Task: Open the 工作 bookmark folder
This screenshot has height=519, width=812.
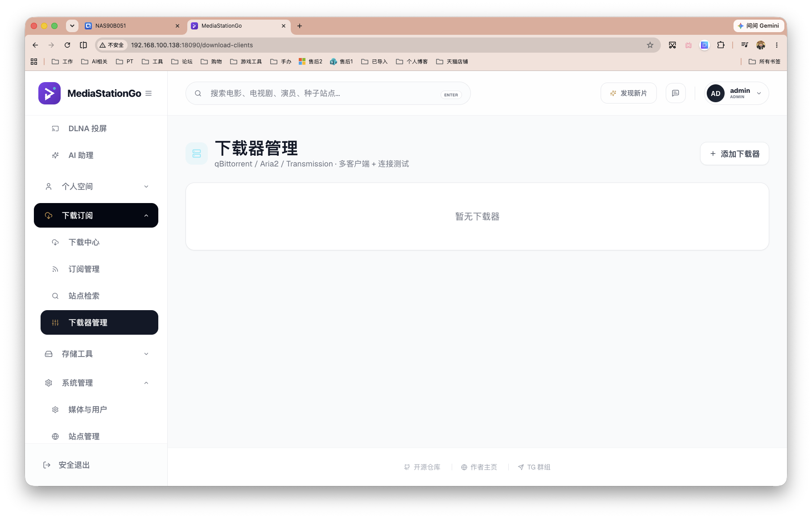Action: [x=62, y=62]
